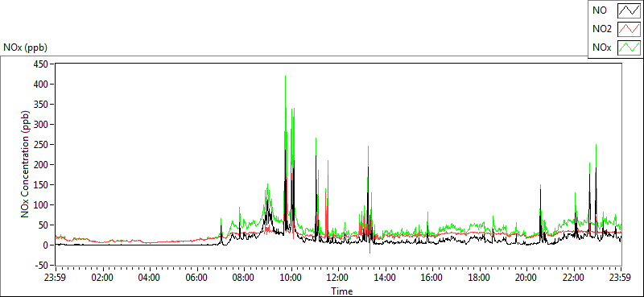Select the NO2 legend label
This screenshot has width=644, height=297.
pyautogui.click(x=602, y=29)
